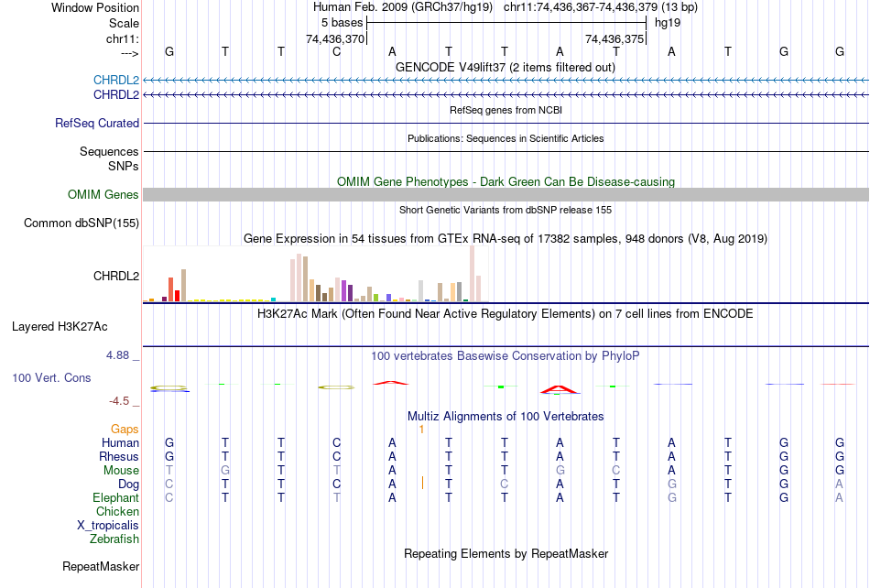Click the Gaps label in the alignment
Image resolution: width=870 pixels, height=588 pixels.
(125, 430)
